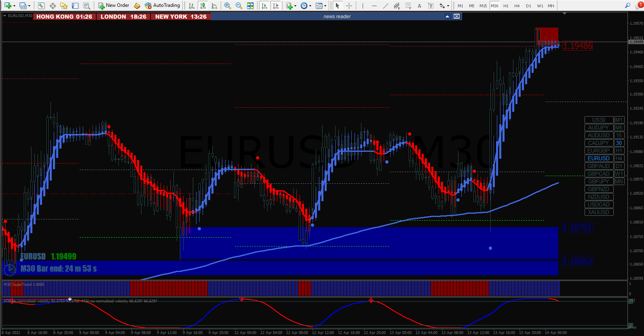The height and width of the screenshot is (336, 644).
Task: Insert a text object
Action: (419, 6)
